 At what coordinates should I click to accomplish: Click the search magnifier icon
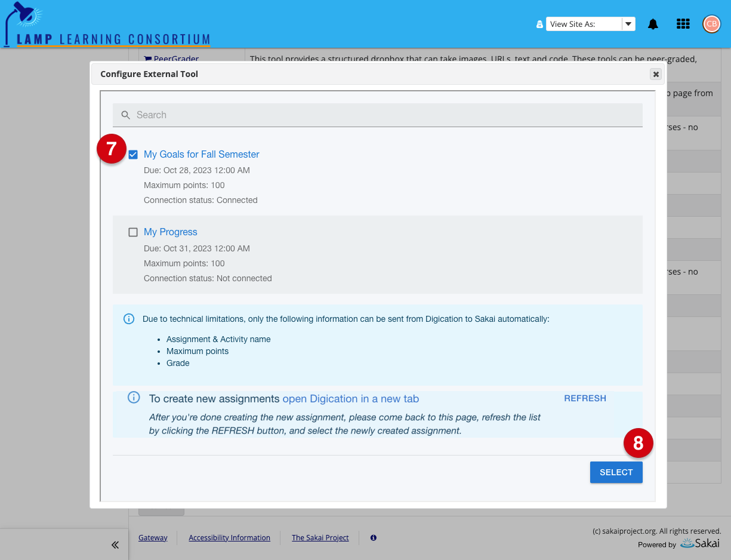125,115
